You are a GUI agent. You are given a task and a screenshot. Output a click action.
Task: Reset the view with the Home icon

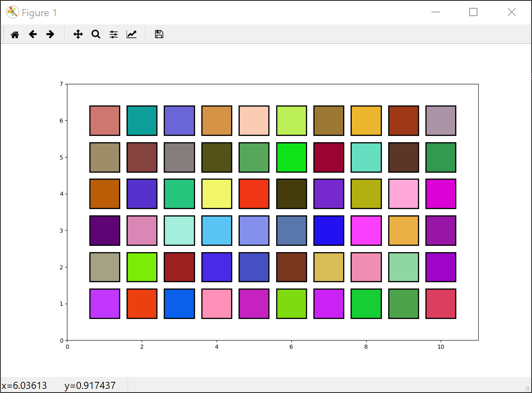coord(15,34)
